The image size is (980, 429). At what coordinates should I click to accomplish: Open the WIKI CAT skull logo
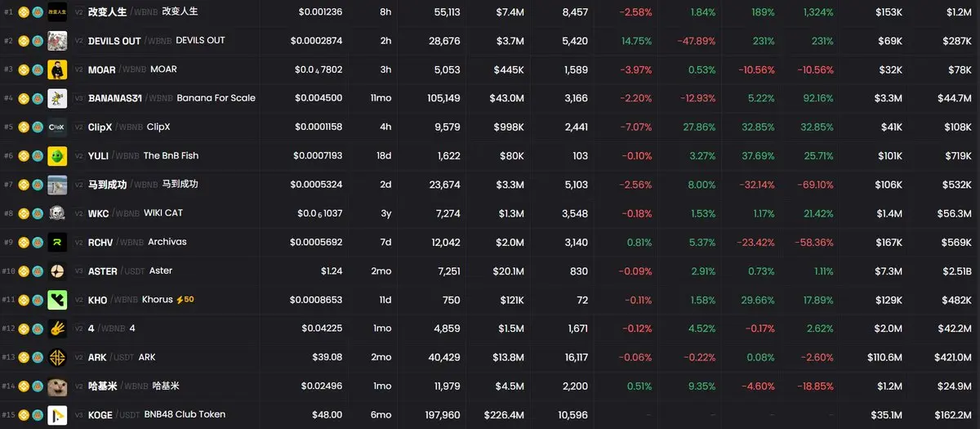(57, 213)
